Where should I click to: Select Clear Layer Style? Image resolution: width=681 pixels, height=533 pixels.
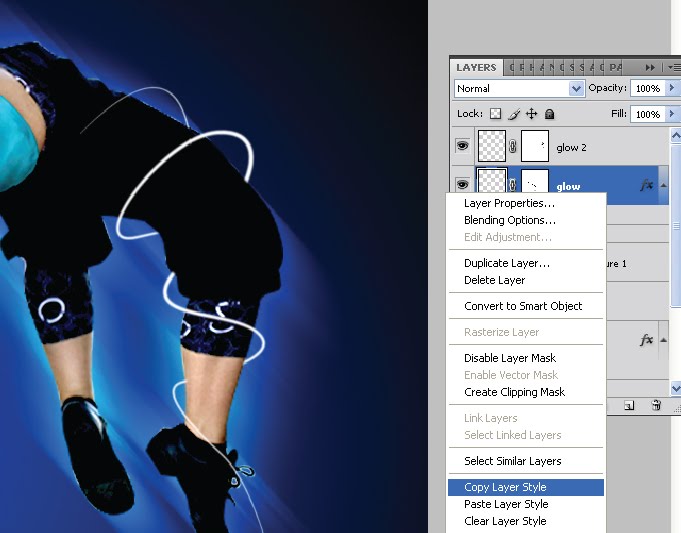coord(526,521)
